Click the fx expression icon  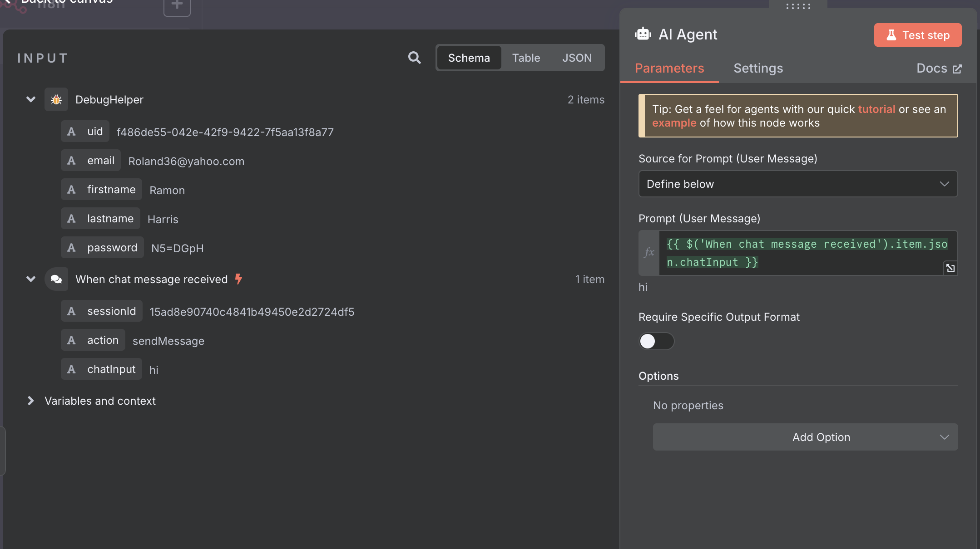point(649,252)
